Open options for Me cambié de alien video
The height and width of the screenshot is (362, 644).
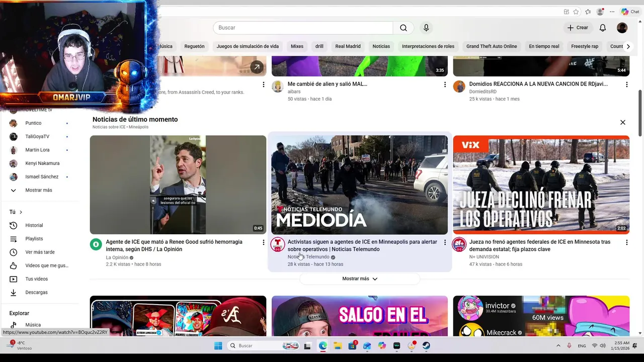pyautogui.click(x=445, y=84)
